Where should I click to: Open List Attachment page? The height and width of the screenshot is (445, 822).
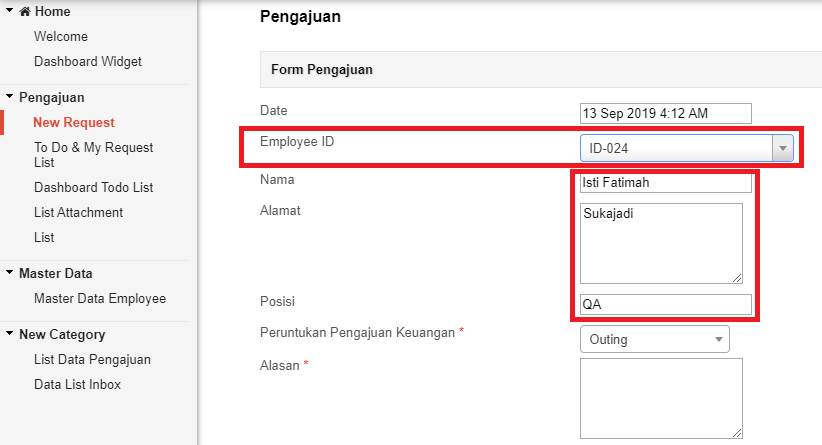(x=79, y=212)
